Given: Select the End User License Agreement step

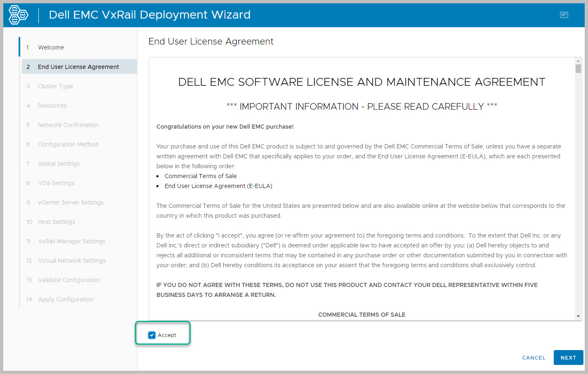Looking at the screenshot, I should tap(78, 67).
